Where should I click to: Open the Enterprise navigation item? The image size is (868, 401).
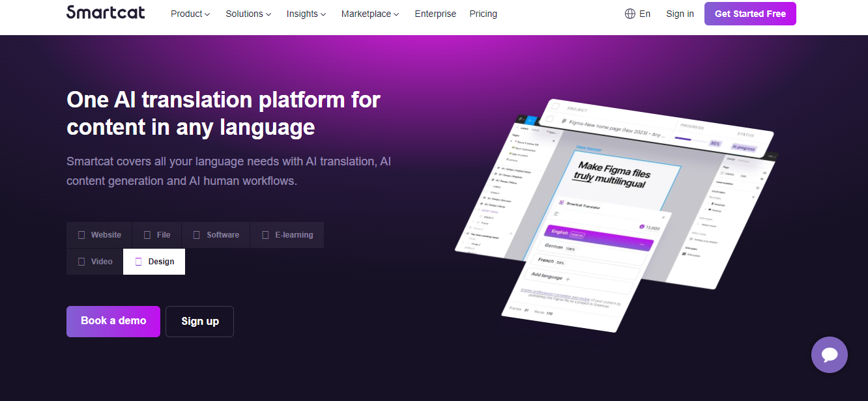435,13
